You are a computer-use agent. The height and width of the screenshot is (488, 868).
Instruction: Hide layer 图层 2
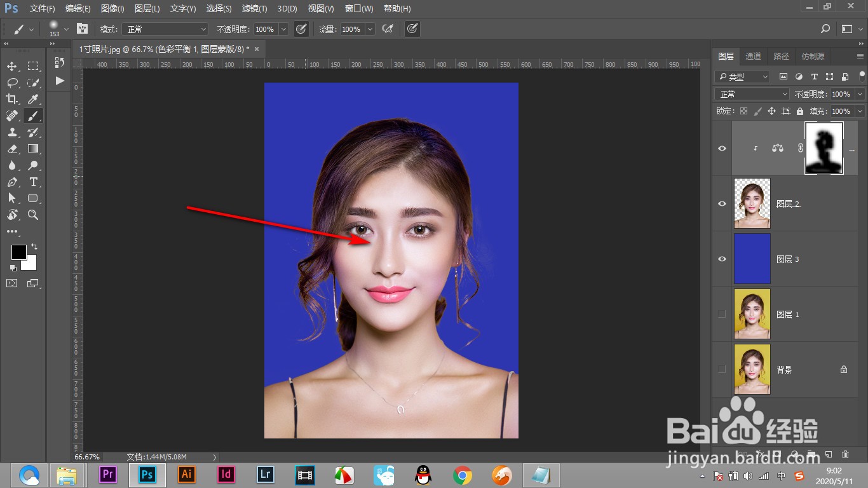pos(722,203)
